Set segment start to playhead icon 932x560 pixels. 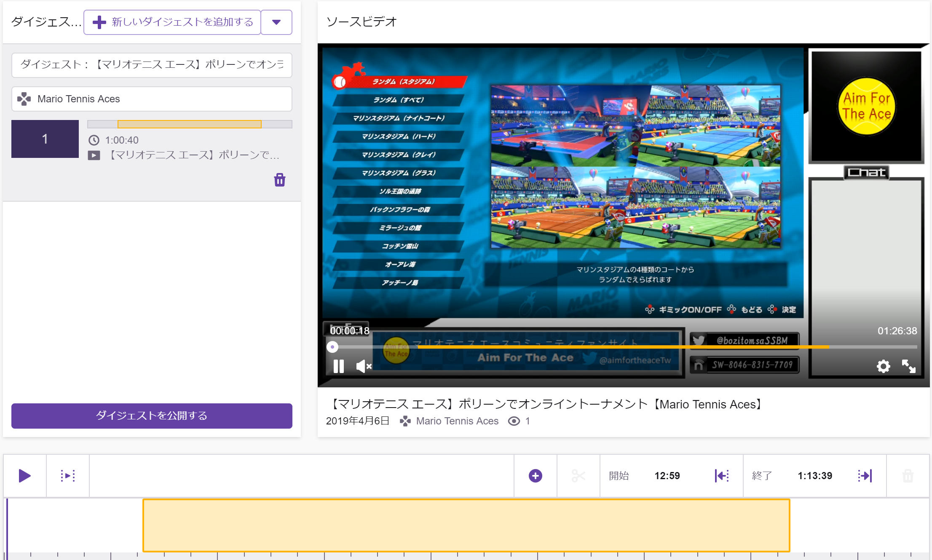click(x=722, y=476)
